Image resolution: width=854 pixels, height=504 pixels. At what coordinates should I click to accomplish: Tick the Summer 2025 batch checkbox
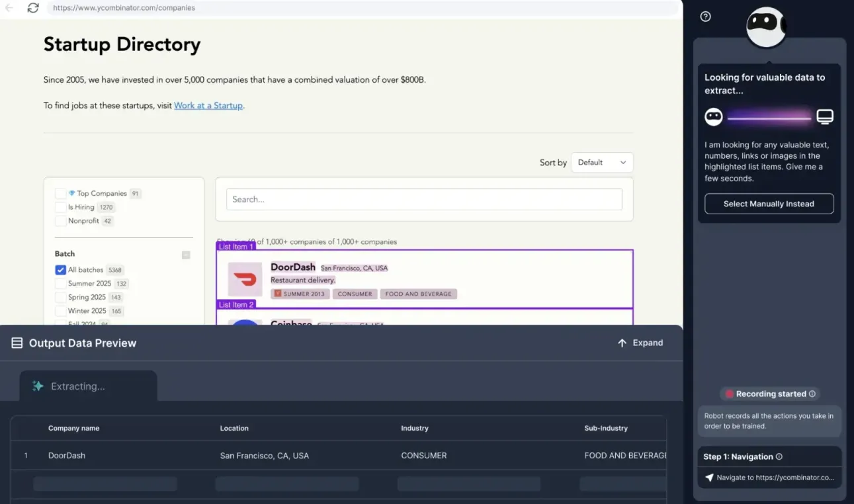point(60,284)
